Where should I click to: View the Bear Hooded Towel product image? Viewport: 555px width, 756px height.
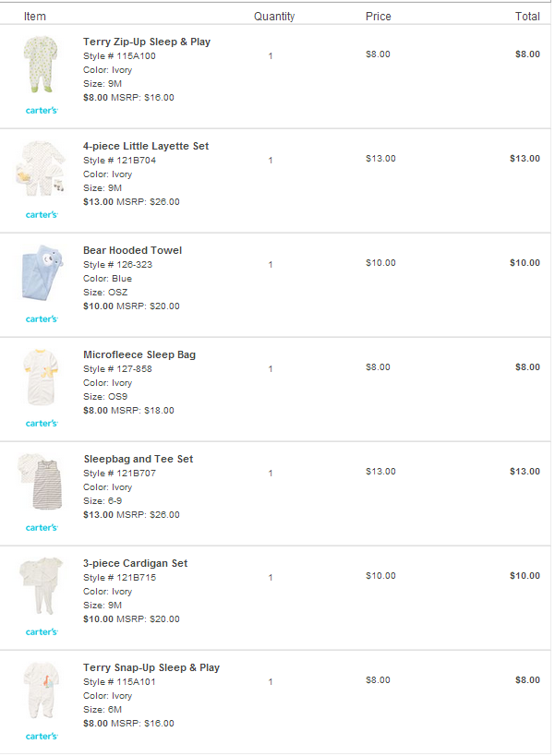pyautogui.click(x=42, y=272)
